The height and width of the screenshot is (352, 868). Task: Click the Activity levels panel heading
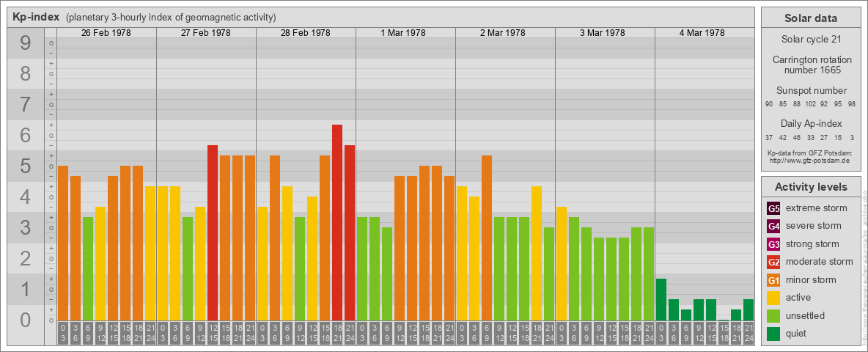click(x=810, y=187)
